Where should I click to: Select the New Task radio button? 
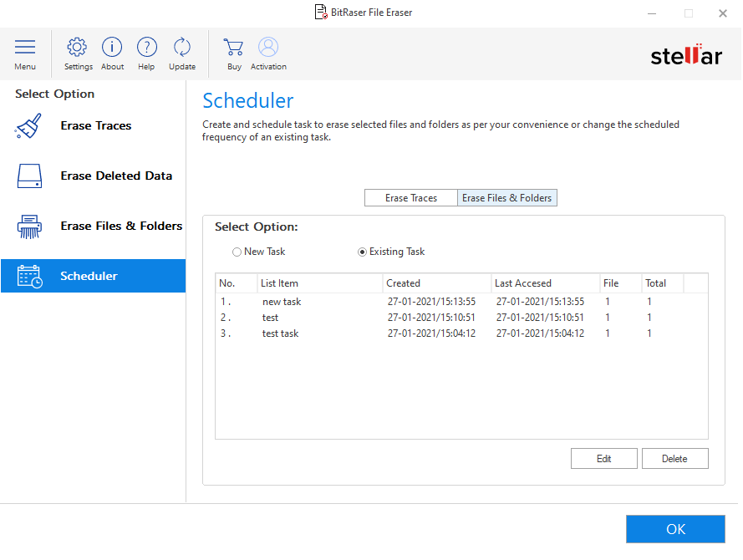point(237,252)
